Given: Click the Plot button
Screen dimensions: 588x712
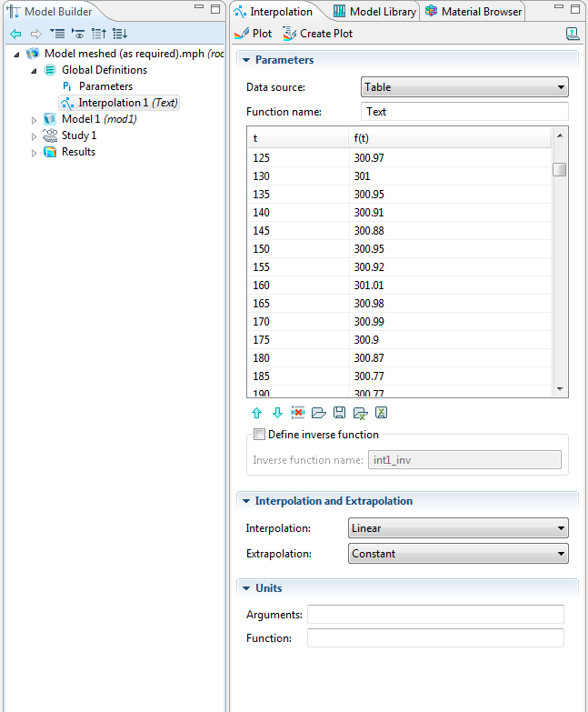Looking at the screenshot, I should pyautogui.click(x=254, y=34).
